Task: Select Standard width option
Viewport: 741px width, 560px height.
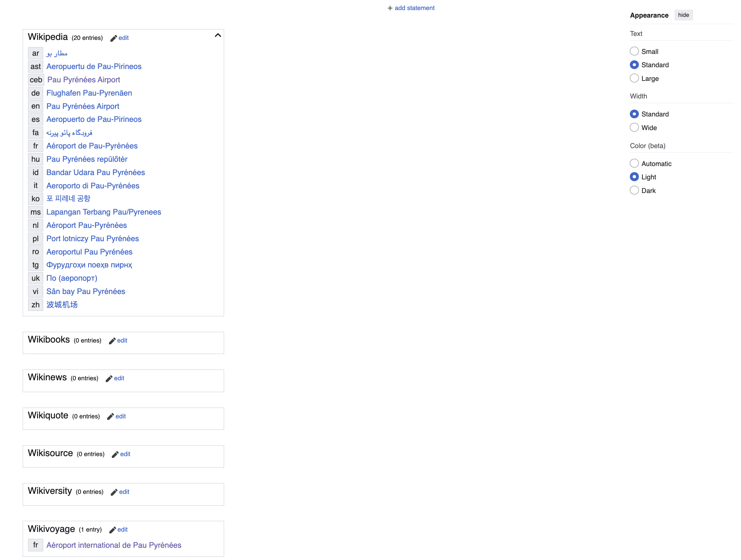Action: coord(635,114)
